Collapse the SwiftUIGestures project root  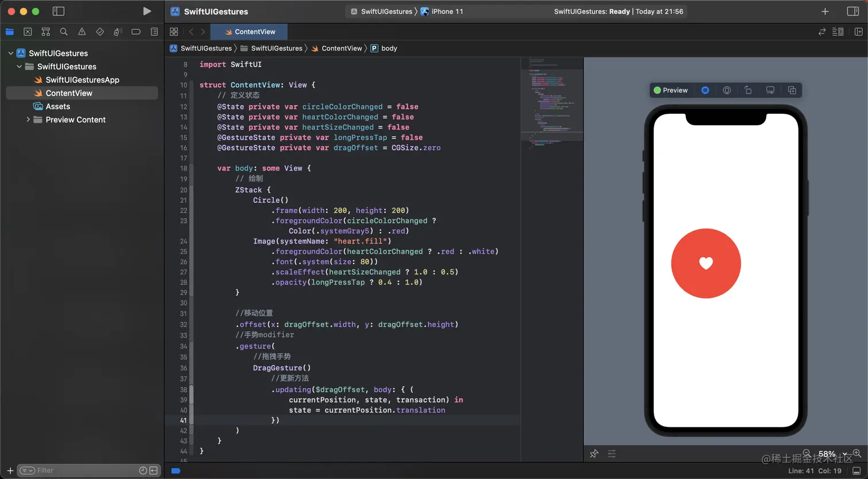coord(11,53)
